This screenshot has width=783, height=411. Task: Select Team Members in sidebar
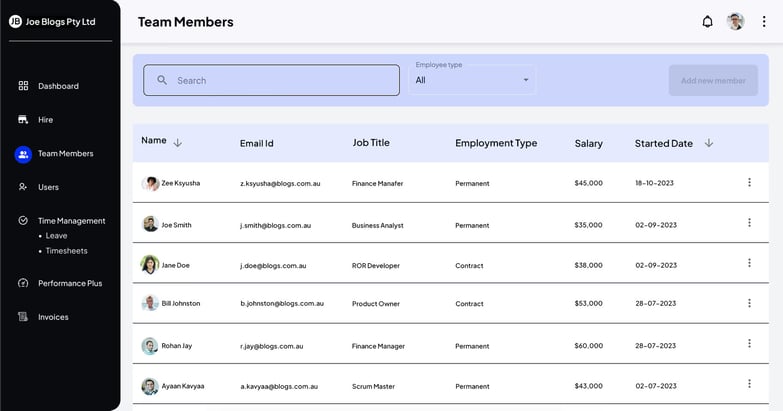(65, 154)
